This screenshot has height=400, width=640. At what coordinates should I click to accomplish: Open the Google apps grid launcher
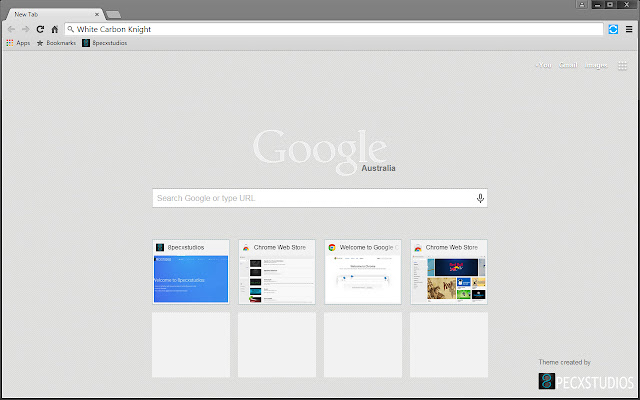click(x=622, y=65)
